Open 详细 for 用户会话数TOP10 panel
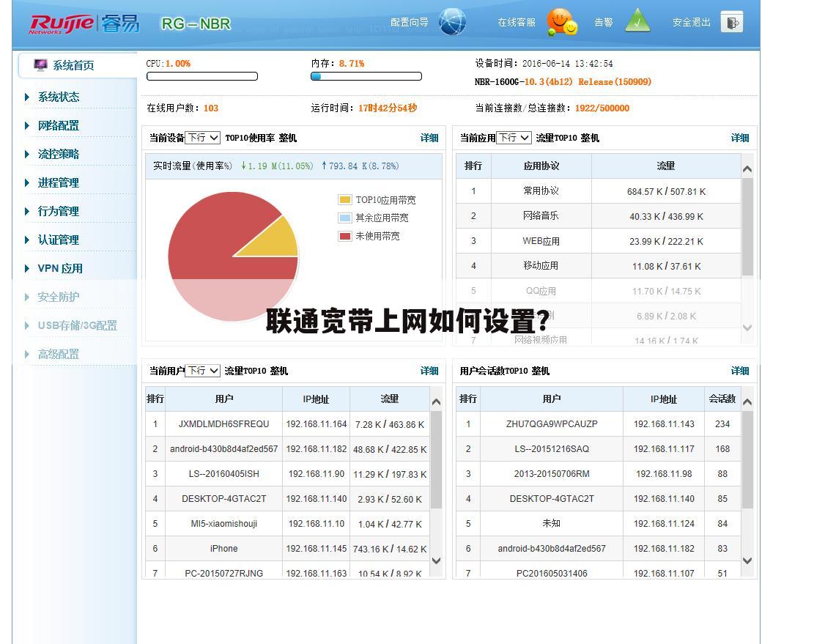 (740, 371)
